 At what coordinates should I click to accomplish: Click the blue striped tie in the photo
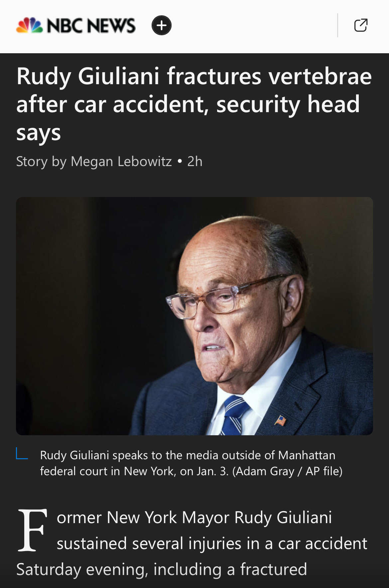click(x=235, y=415)
